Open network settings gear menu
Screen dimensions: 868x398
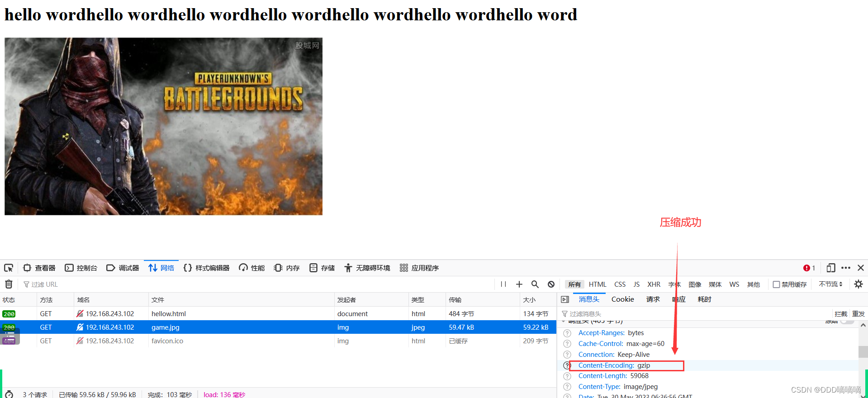(859, 284)
